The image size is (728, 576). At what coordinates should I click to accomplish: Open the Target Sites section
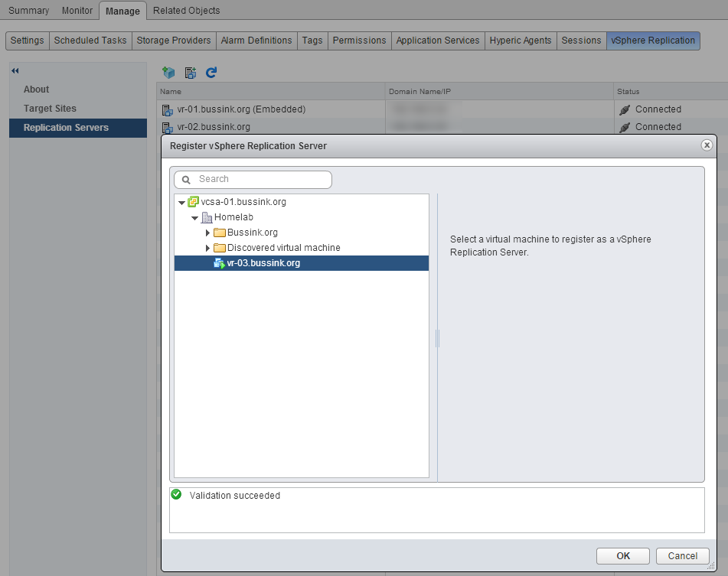(50, 108)
